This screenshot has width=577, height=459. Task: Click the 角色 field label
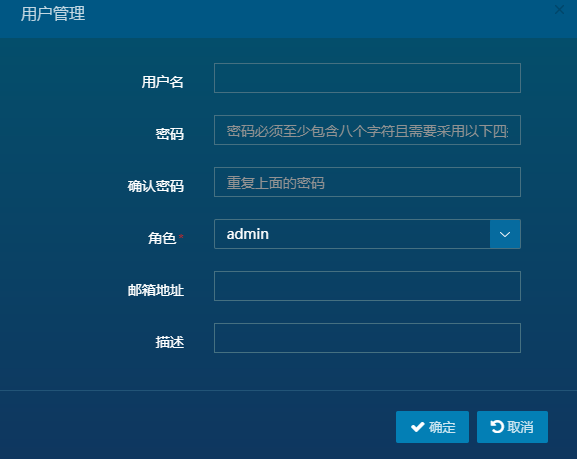coord(162,238)
